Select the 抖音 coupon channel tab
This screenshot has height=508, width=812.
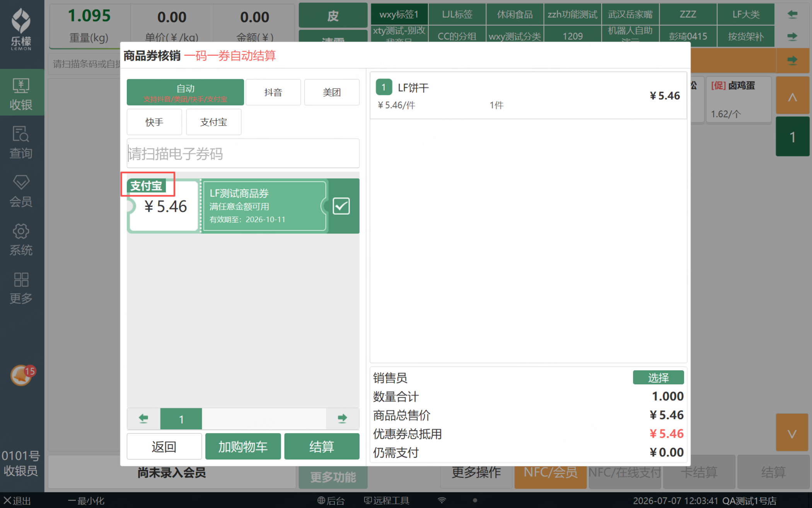point(273,92)
